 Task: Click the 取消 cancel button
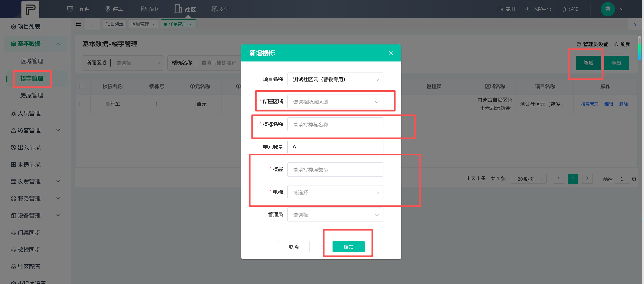click(x=294, y=247)
